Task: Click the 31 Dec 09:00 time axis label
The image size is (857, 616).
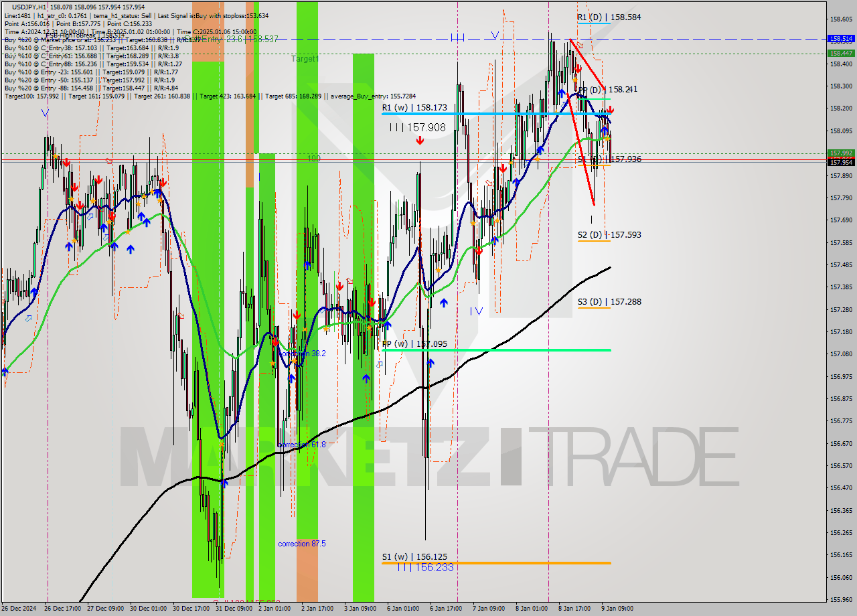Action: tap(233, 609)
